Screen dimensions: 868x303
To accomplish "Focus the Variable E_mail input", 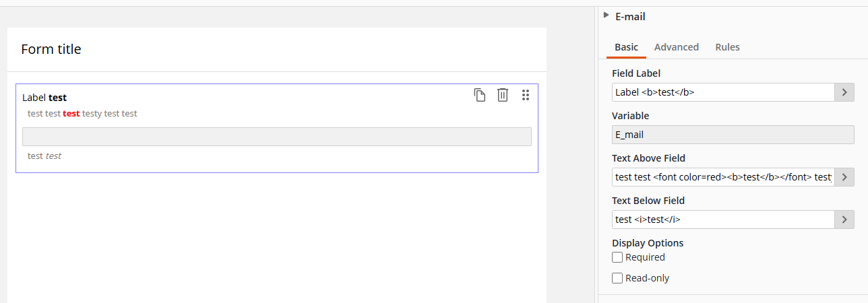I will [733, 135].
